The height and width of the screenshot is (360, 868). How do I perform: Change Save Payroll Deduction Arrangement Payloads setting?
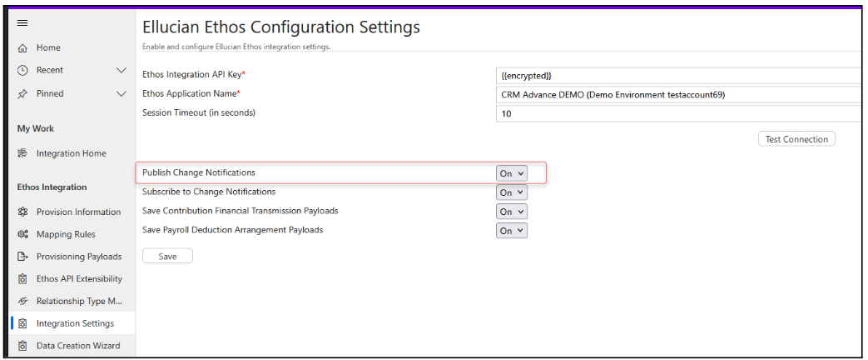512,230
